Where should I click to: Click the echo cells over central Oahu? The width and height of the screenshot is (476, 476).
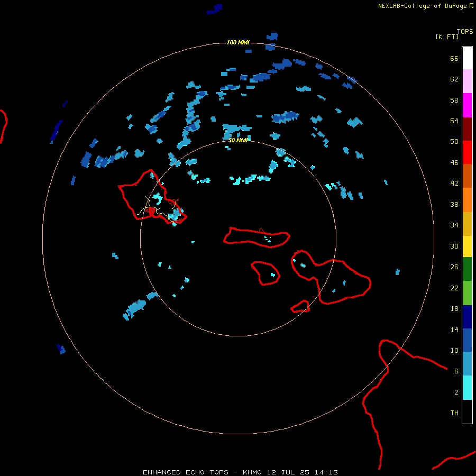(x=158, y=198)
